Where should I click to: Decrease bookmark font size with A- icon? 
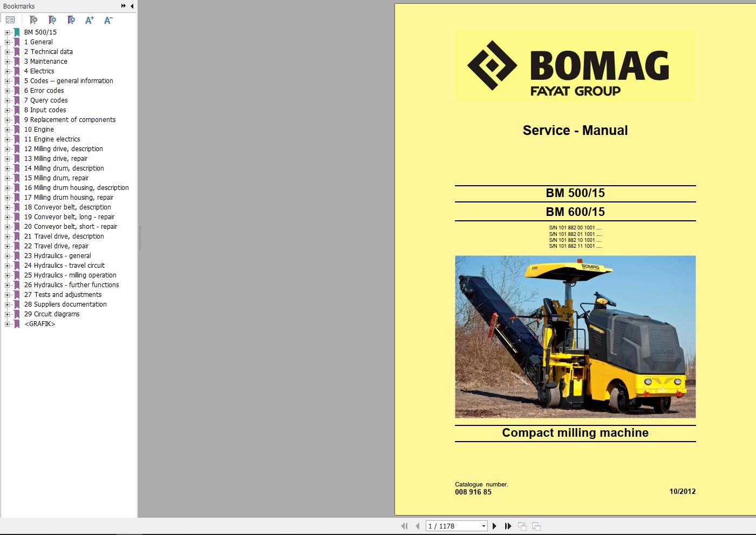[x=108, y=20]
